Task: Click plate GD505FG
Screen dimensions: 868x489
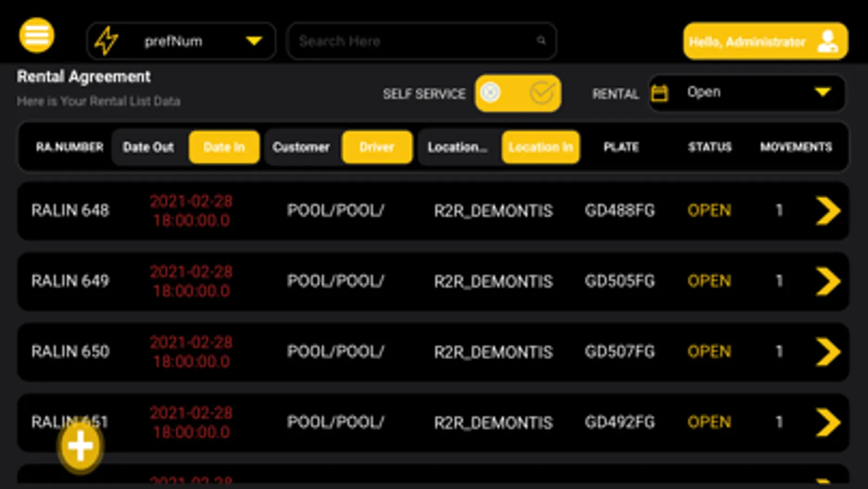Action: (619, 281)
